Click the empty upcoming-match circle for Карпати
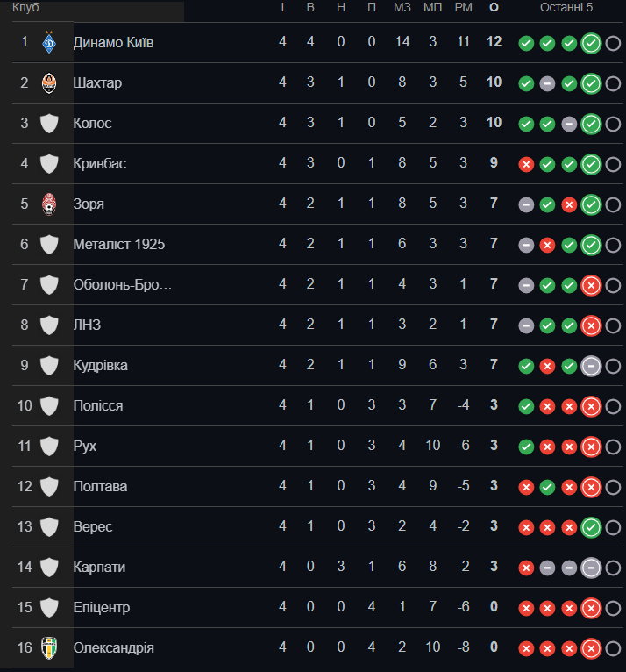The width and height of the screenshot is (626, 672). [613, 568]
